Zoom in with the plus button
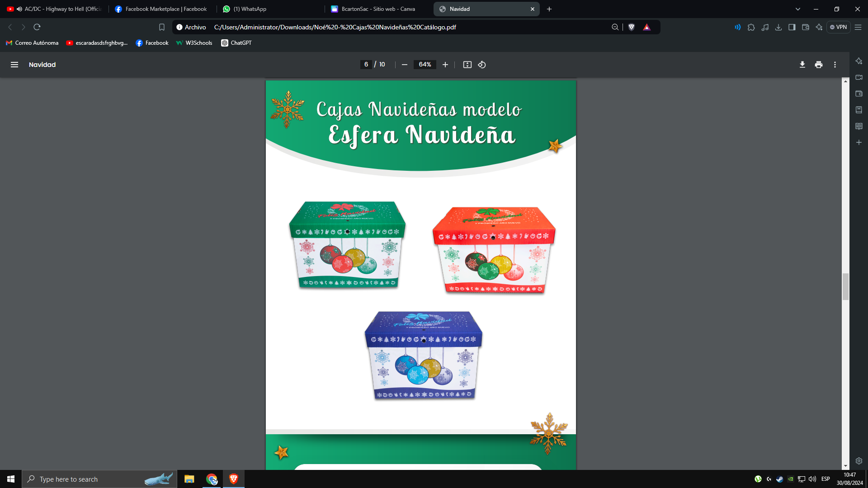This screenshot has width=868, height=488. point(445,65)
